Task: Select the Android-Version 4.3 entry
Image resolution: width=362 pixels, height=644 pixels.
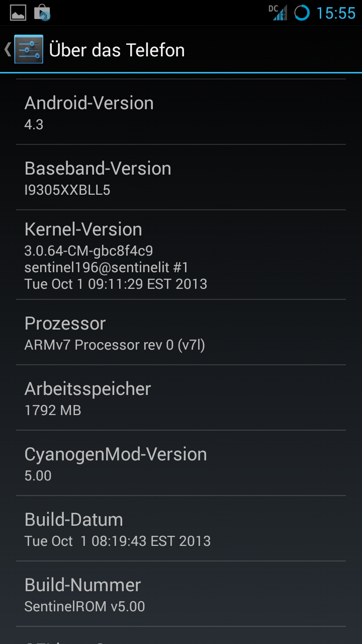Action: 181,112
